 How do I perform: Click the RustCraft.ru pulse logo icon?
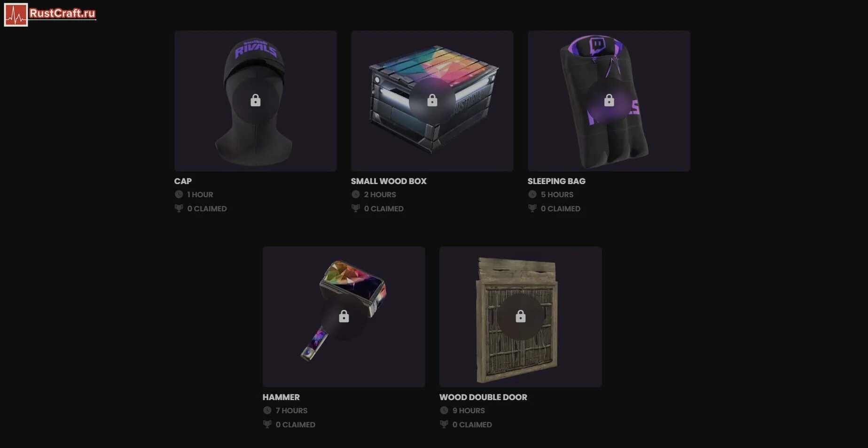(x=16, y=15)
